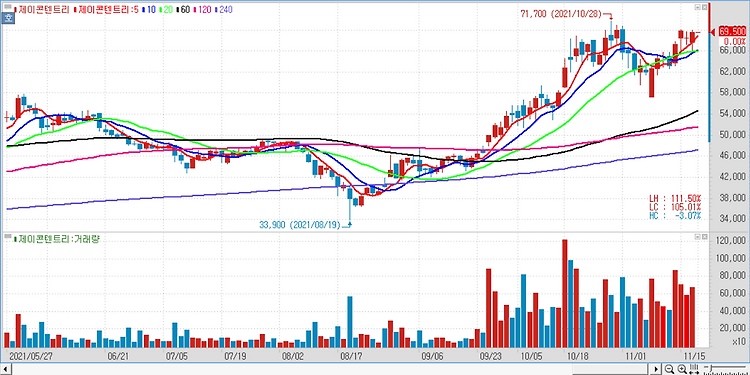Screen dimensions: 750x375
Task: Click the low marker 33,900 (2021/08/19)
Action: click(x=301, y=225)
